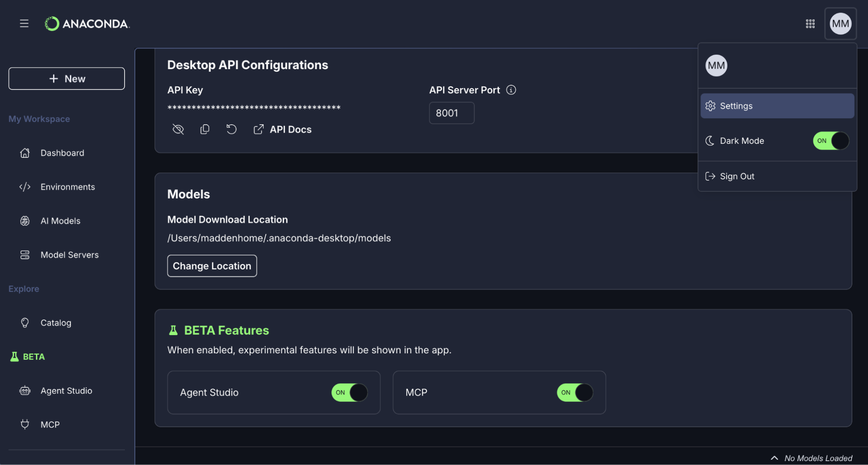Click the MM avatar in the header

(x=840, y=23)
